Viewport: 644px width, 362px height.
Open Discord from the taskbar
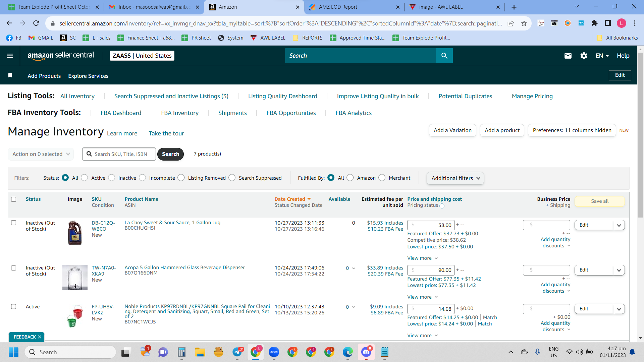tap(366, 352)
